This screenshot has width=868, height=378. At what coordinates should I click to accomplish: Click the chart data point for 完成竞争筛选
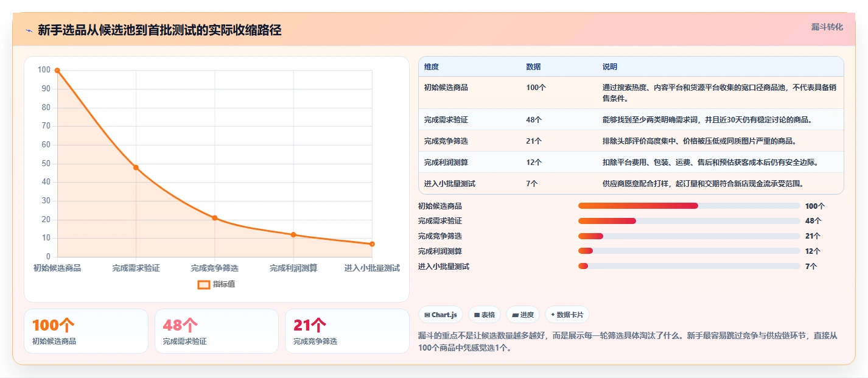click(x=214, y=218)
